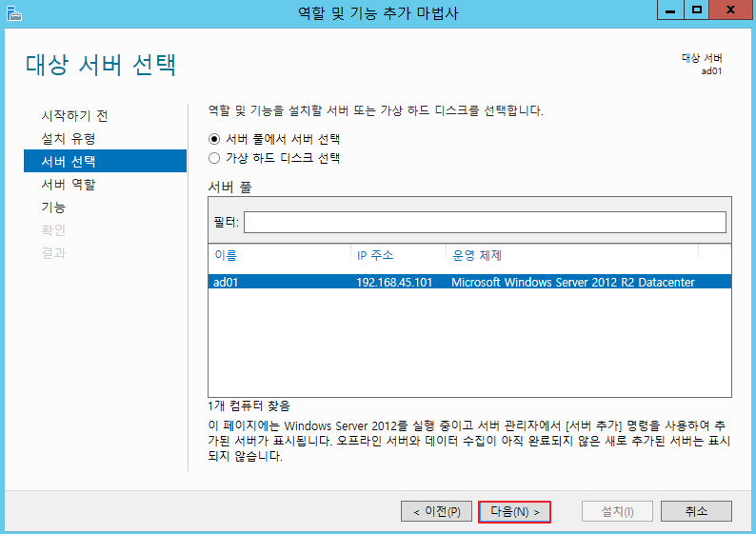Maximize the wizard window
Image resolution: width=756 pixels, height=534 pixels.
click(x=696, y=10)
